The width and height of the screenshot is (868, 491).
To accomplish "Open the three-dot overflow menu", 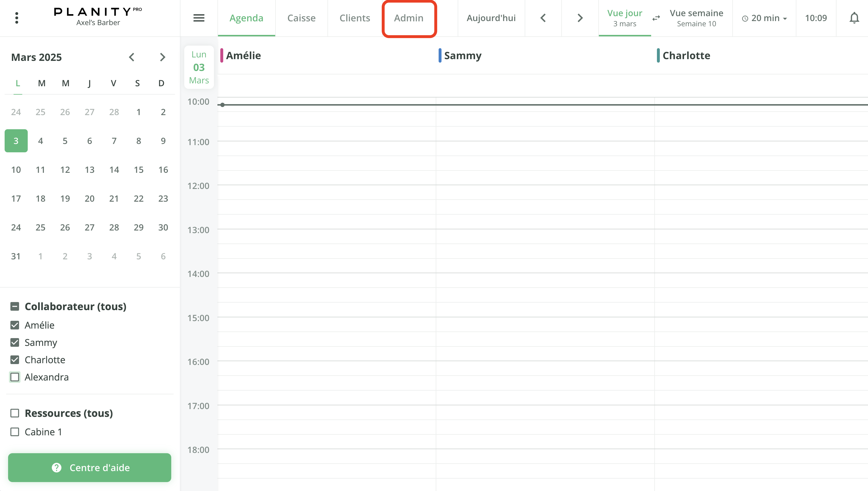I will (16, 18).
